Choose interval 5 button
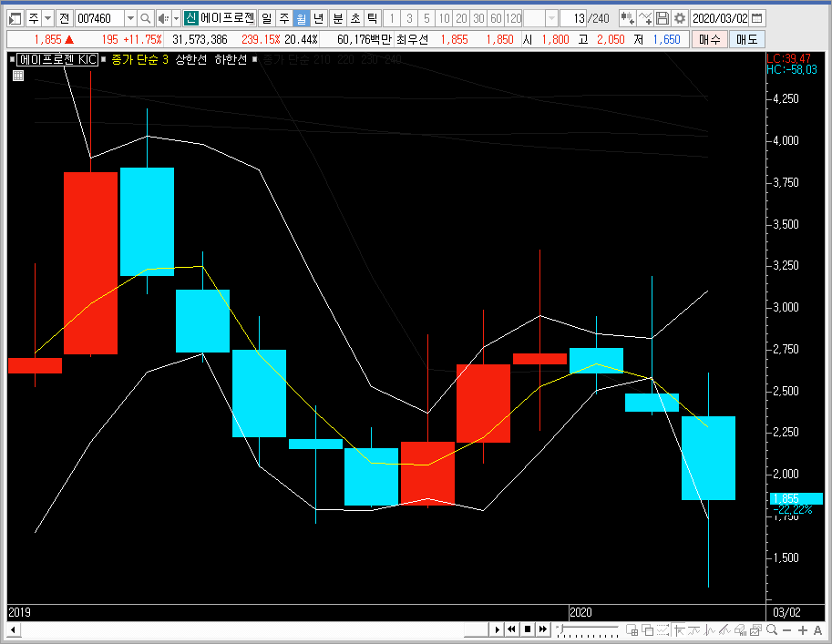The image size is (832, 644). click(x=426, y=19)
